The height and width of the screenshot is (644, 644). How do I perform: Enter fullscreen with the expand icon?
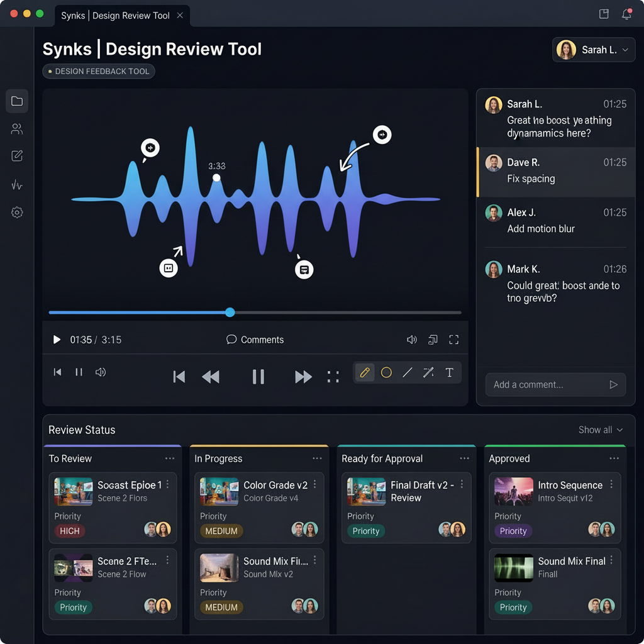454,340
